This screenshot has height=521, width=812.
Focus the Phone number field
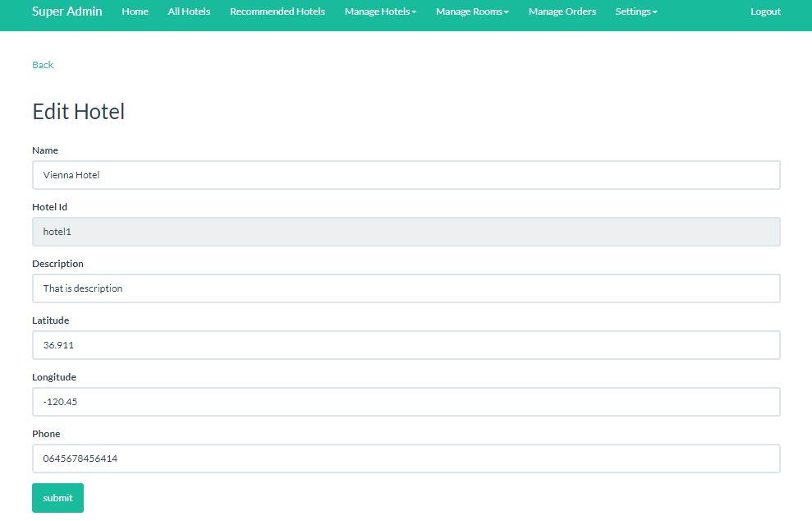coord(406,459)
